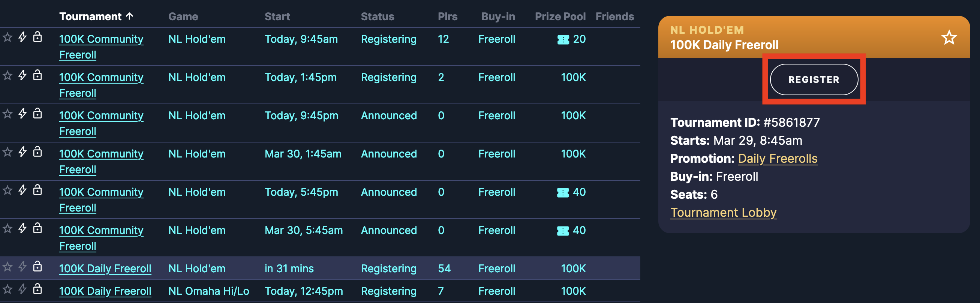Click lock icon on Today 9:45pm Freeroll row

point(37,113)
